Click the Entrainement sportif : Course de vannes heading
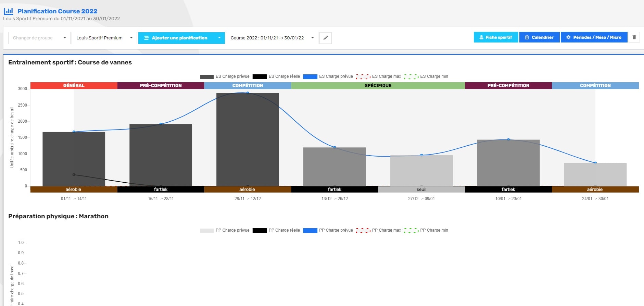Image resolution: width=644 pixels, height=306 pixels. point(70,62)
